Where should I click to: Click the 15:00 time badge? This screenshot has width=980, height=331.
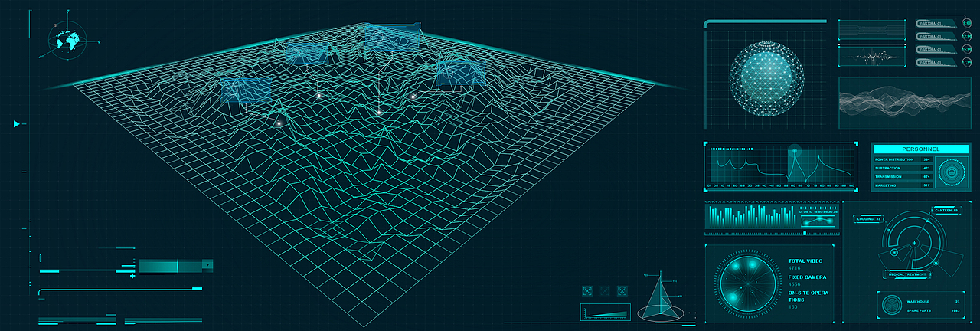(967, 49)
